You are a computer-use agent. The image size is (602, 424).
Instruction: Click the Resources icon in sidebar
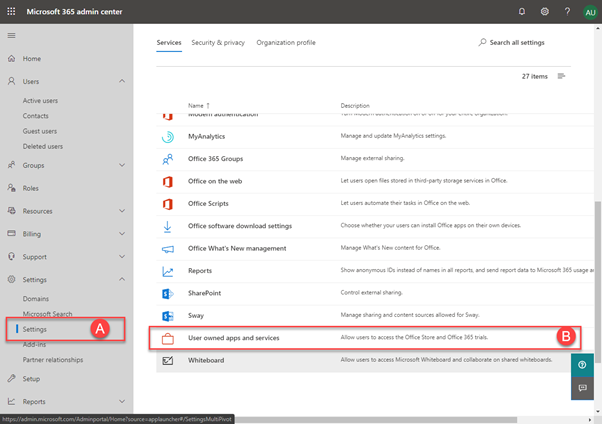click(x=12, y=210)
